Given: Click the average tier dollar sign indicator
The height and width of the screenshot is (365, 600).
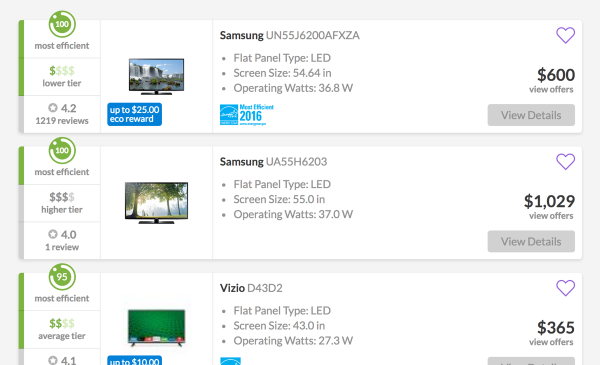Looking at the screenshot, I should [62, 323].
